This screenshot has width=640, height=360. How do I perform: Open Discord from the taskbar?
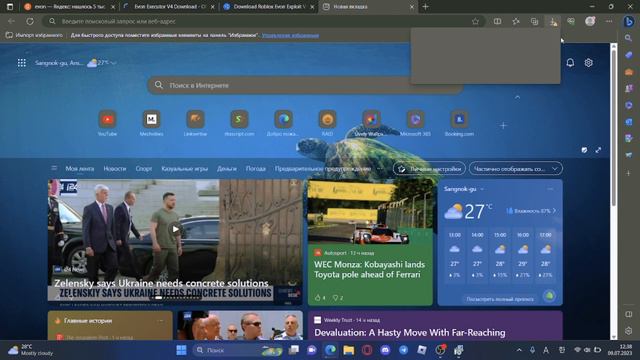[385, 350]
